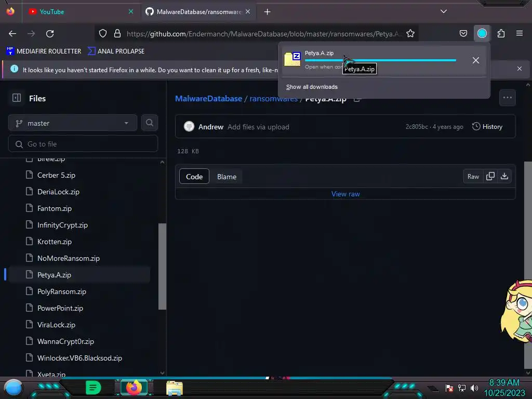Close the MalwareDatabase tab
This screenshot has width=532, height=399.
(x=248, y=11)
